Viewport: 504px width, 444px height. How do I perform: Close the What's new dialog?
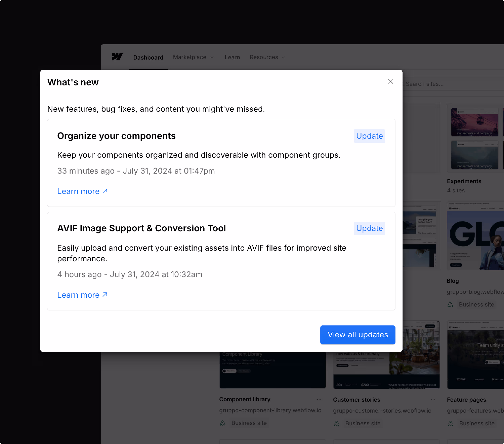tap(390, 81)
